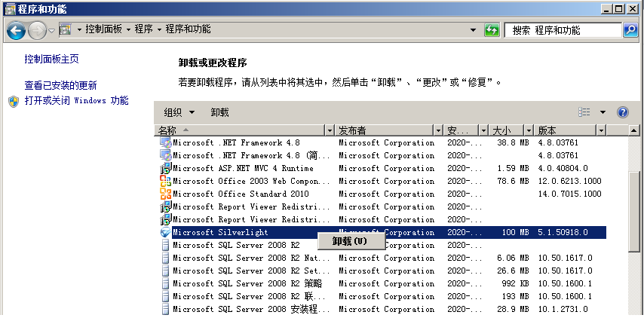
Task: Select Microsoft ASP.NET MVC 4 Runtime name
Action: pos(243,168)
